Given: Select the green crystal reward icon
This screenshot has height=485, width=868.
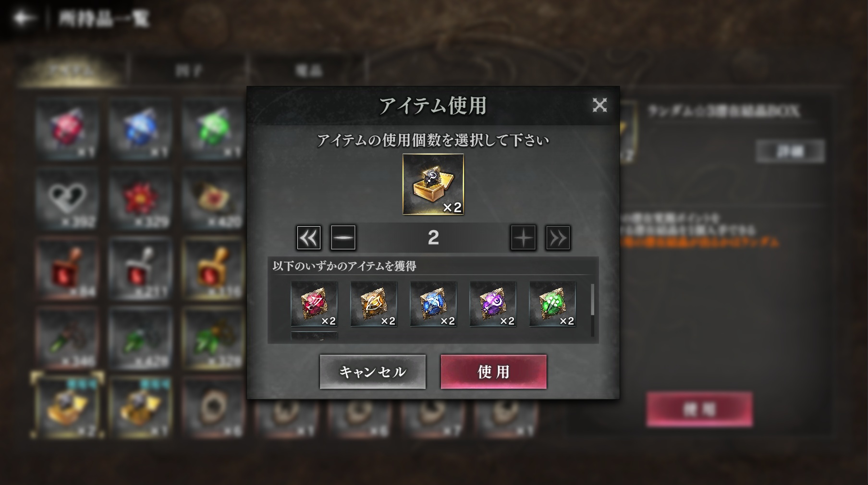Looking at the screenshot, I should 552,304.
